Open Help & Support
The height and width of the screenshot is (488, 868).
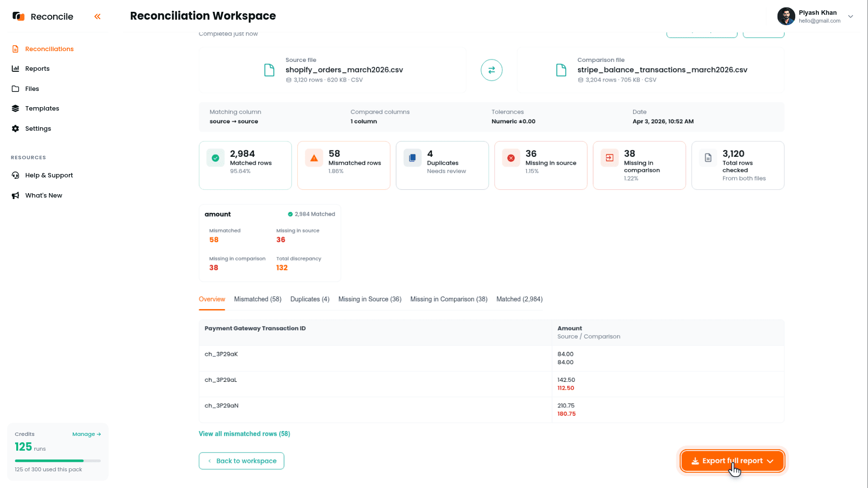tap(49, 175)
